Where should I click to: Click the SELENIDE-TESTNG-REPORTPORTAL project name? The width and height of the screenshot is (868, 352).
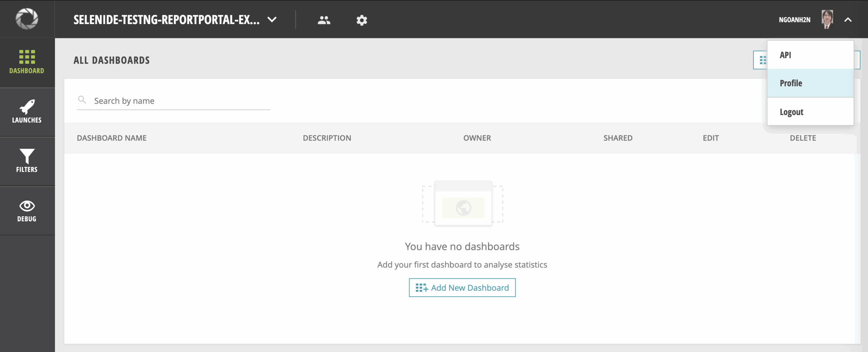pyautogui.click(x=166, y=20)
